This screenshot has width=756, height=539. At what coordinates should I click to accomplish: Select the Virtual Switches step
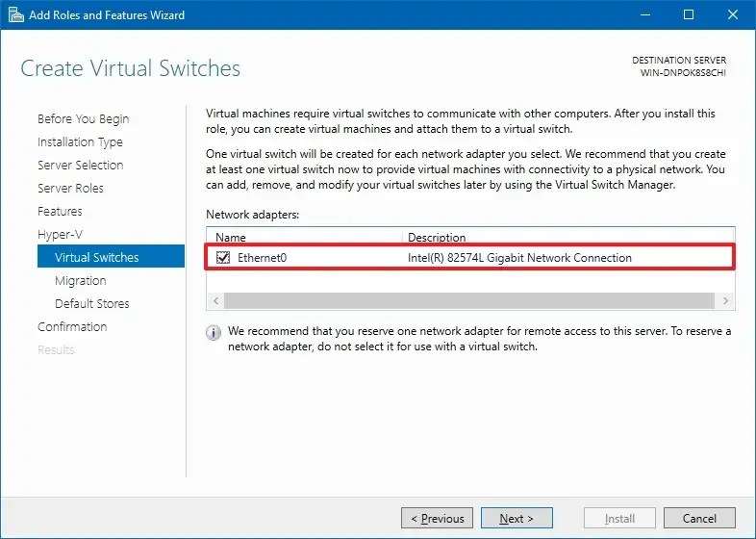(111, 256)
